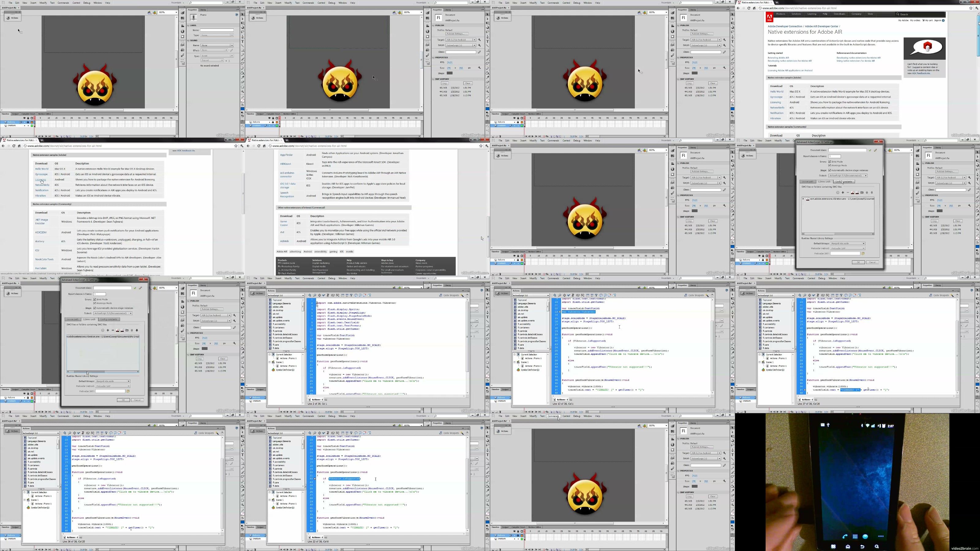The height and width of the screenshot is (551, 980).
Task: Switch to Config constants tab under the cursor
Action: click(844, 182)
